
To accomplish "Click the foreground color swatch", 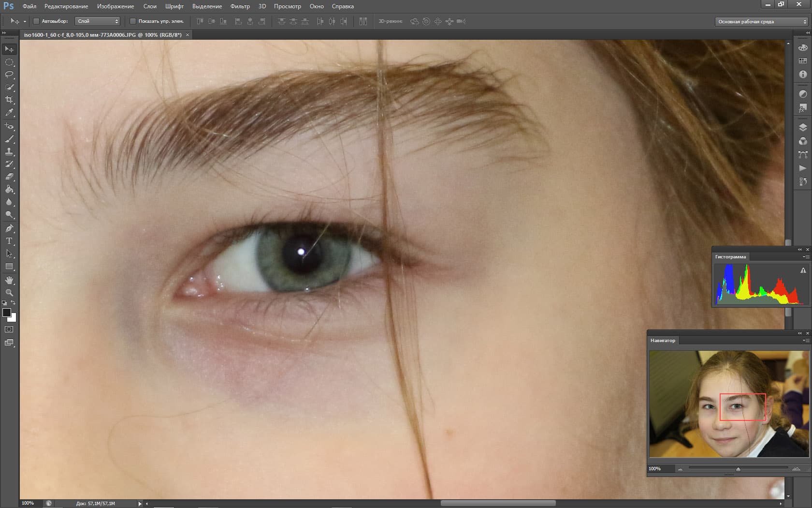I will coord(7,313).
